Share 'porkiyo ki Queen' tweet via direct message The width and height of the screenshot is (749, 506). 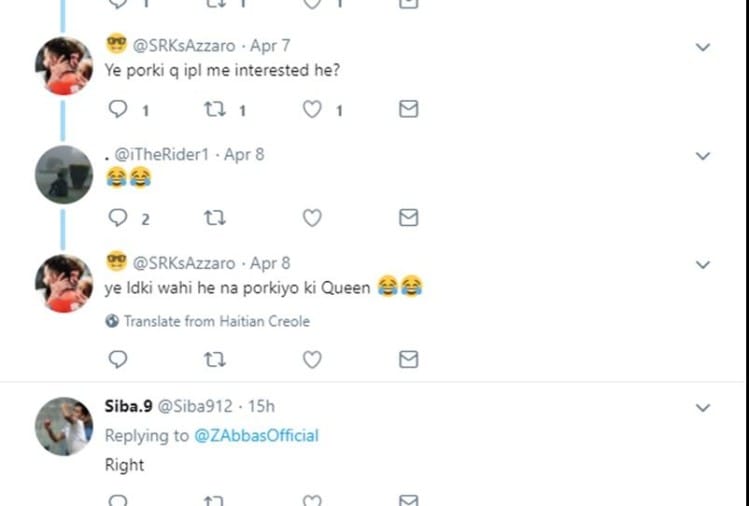[408, 359]
